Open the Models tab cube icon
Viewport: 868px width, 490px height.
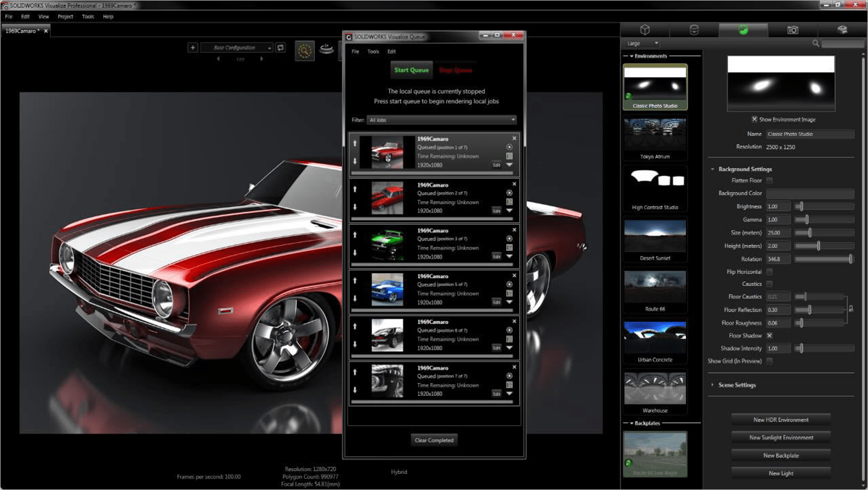(645, 30)
